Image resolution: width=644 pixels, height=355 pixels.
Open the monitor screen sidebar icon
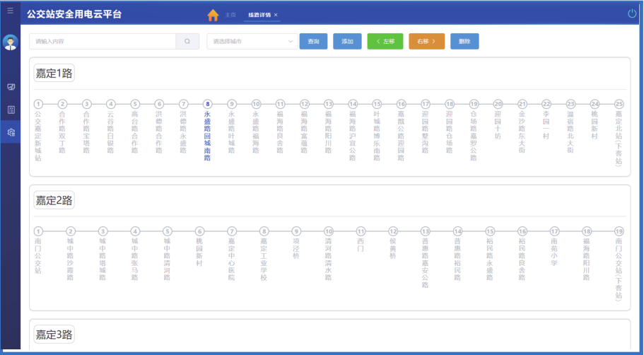point(11,87)
